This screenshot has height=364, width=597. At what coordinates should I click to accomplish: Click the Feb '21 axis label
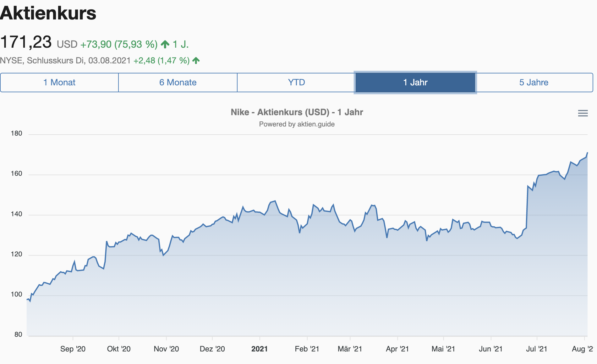[x=307, y=349]
